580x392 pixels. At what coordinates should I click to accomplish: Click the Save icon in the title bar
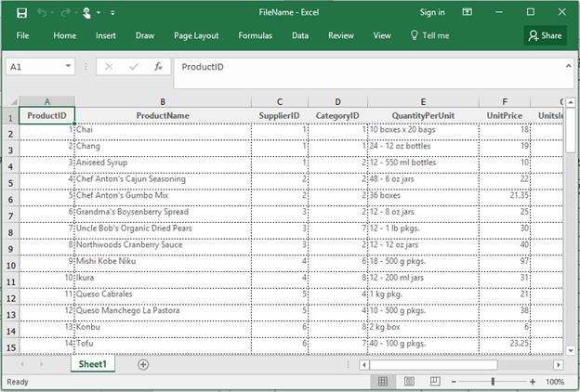(x=21, y=13)
